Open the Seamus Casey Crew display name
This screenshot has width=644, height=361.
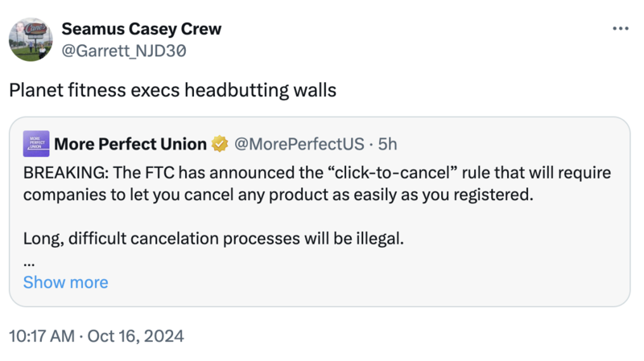141,29
